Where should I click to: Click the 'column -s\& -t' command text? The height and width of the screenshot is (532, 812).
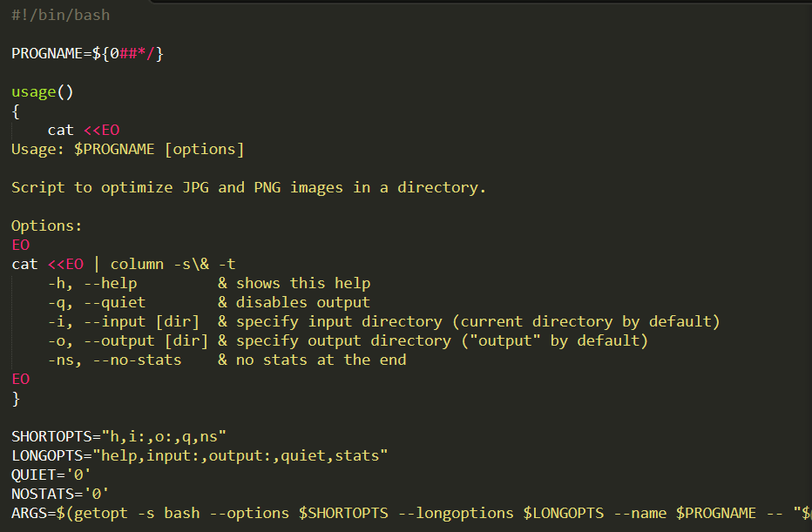coord(173,264)
